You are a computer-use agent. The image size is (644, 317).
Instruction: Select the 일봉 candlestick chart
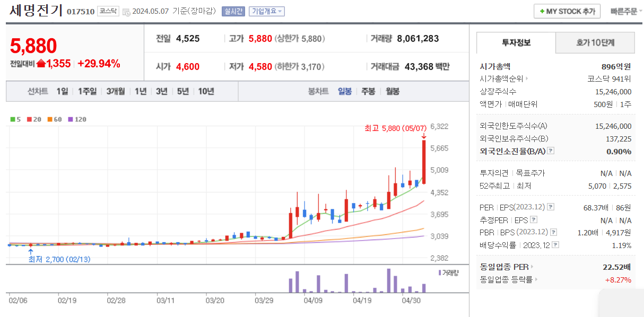pyautogui.click(x=345, y=91)
